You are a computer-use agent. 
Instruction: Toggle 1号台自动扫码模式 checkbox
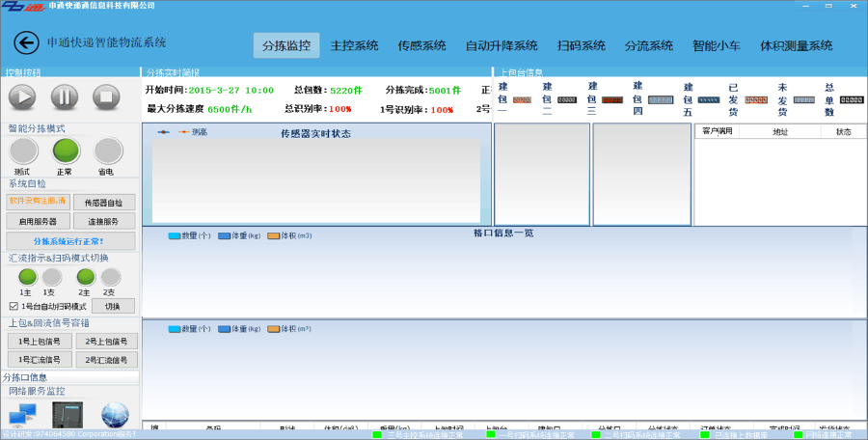click(x=13, y=306)
